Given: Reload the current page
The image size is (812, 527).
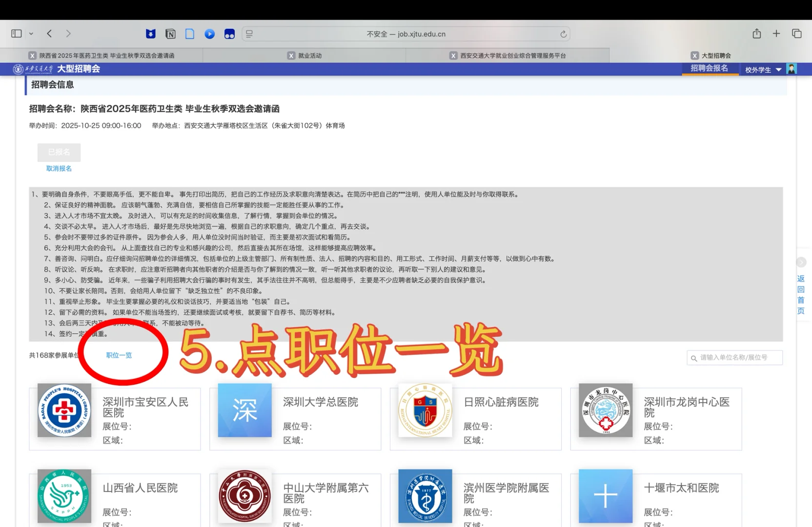Looking at the screenshot, I should (x=563, y=34).
